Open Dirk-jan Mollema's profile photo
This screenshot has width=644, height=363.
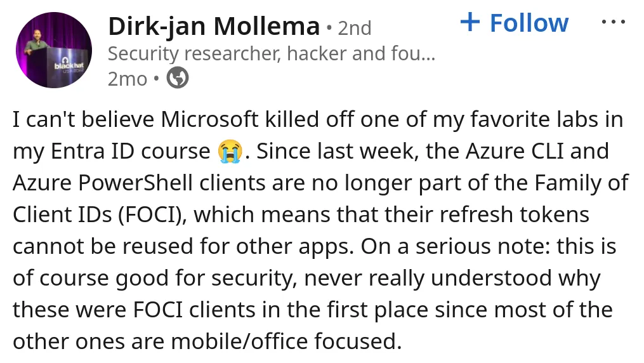tap(54, 50)
